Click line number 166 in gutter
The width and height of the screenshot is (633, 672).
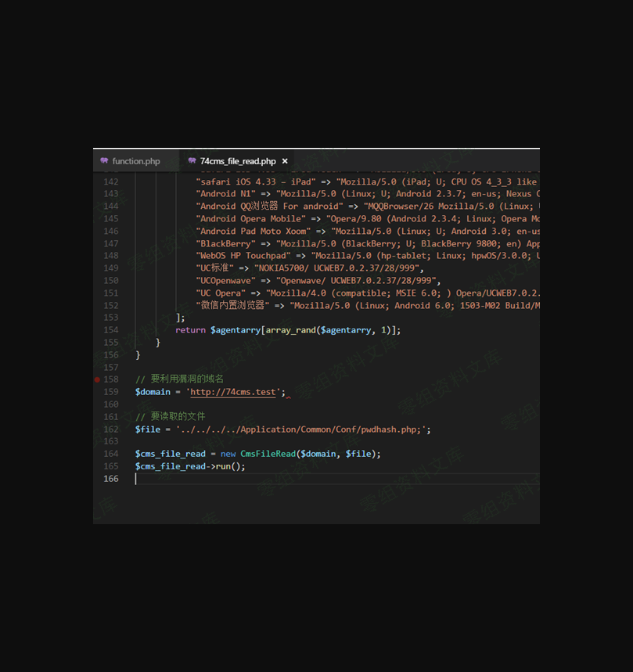[x=110, y=479]
